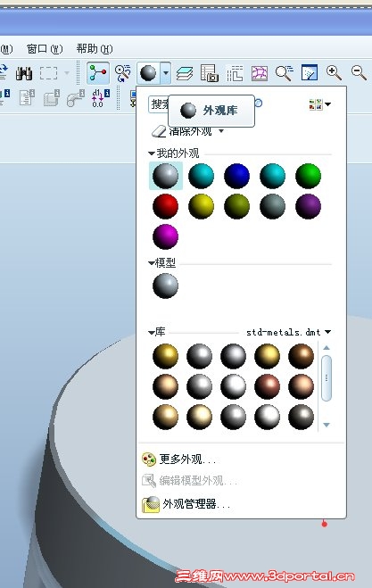Collapse the 我的外观 section
Screen dimensions: 372x588
pos(152,153)
